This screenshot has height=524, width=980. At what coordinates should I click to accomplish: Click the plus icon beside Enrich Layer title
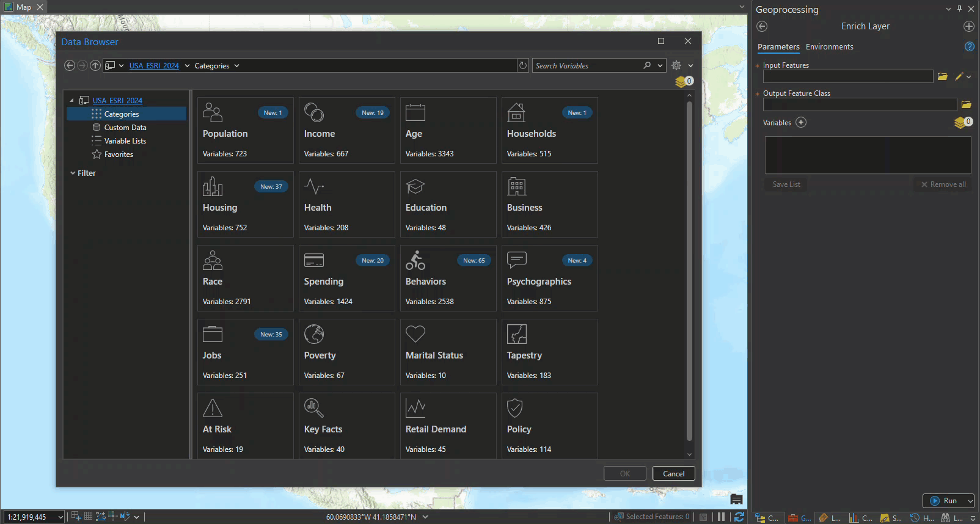[968, 26]
